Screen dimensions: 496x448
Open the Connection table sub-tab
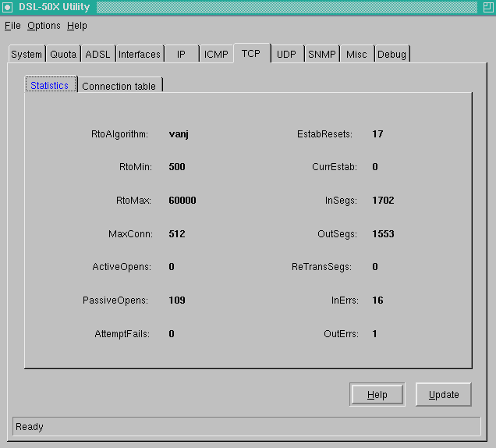119,86
